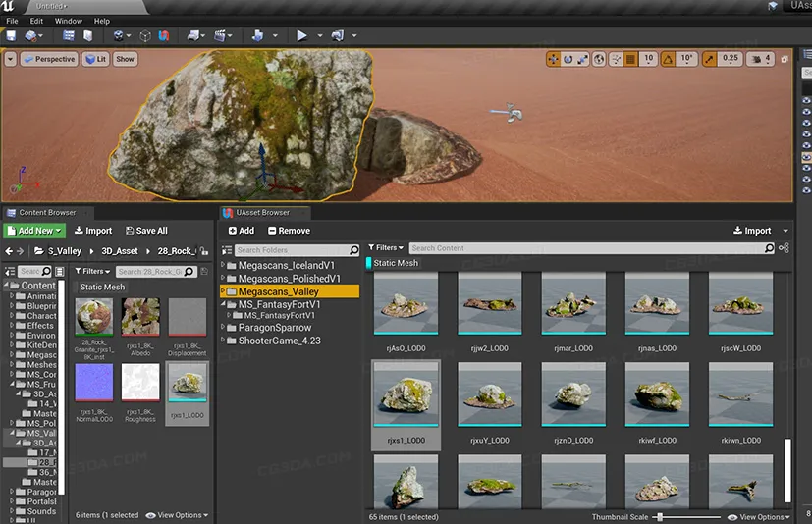Navigate back with the left arrow
This screenshot has height=524, width=812.
coord(9,251)
